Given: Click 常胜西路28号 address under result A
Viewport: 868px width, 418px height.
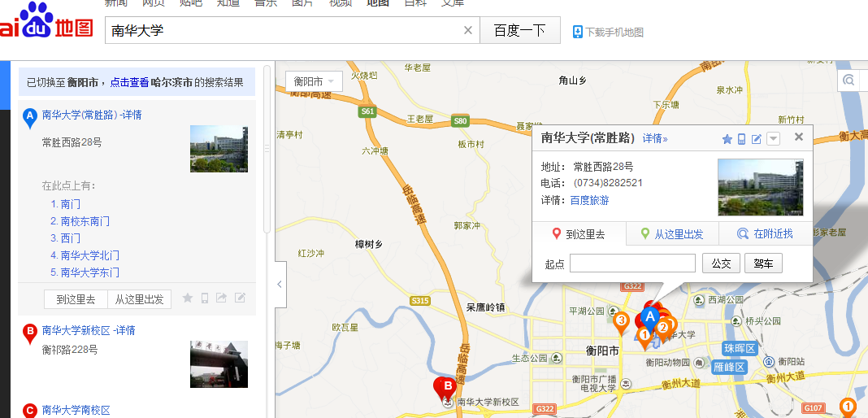Looking at the screenshot, I should [72, 143].
